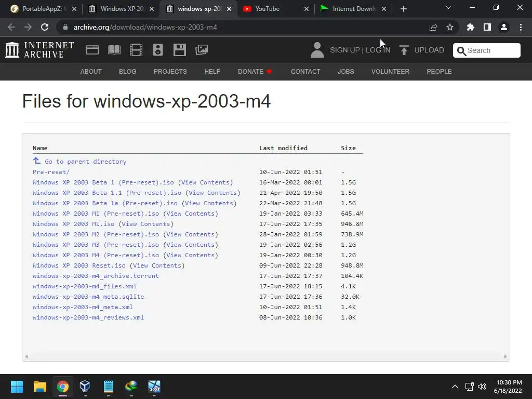Click the user avatar icon
Screen dimensions: 532x399
pos(317,50)
